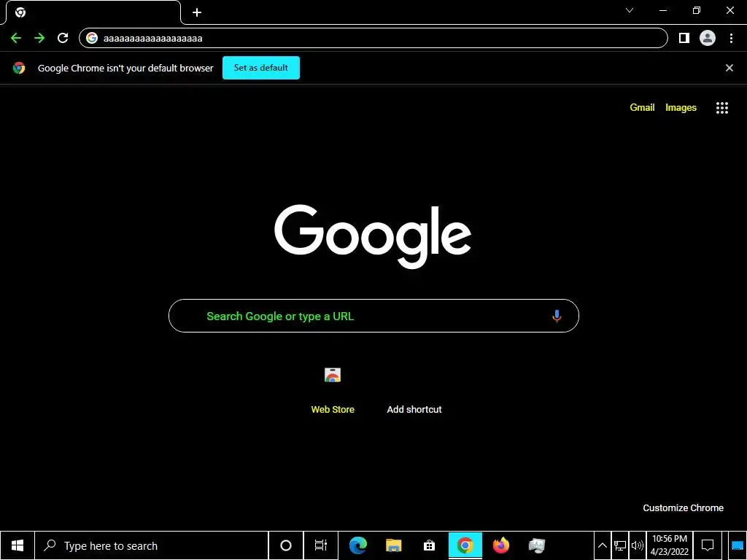
Task: Open the side panel icon
Action: pyautogui.click(x=684, y=38)
